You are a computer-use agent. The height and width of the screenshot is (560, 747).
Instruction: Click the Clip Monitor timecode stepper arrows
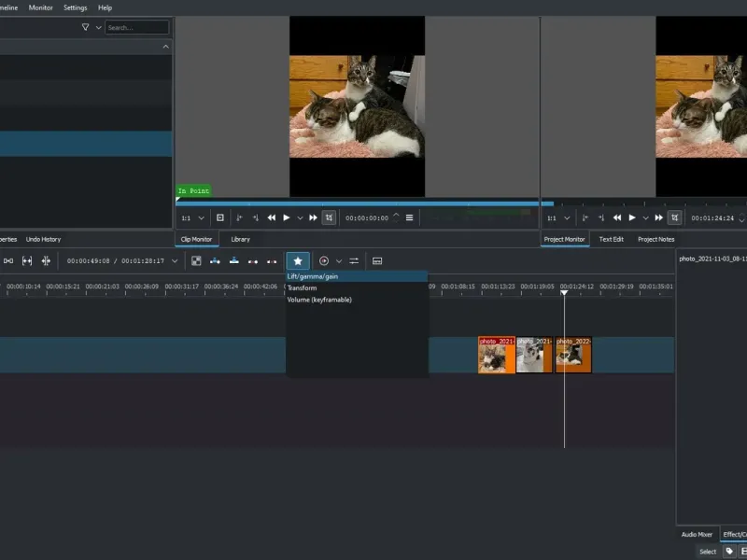(x=396, y=217)
